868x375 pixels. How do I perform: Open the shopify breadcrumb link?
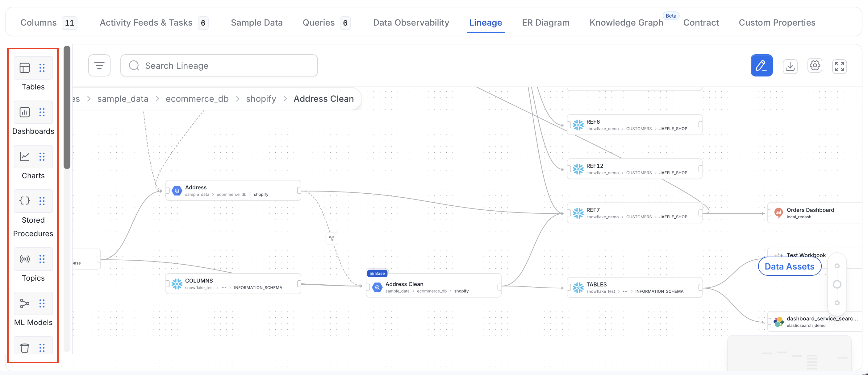click(x=261, y=99)
